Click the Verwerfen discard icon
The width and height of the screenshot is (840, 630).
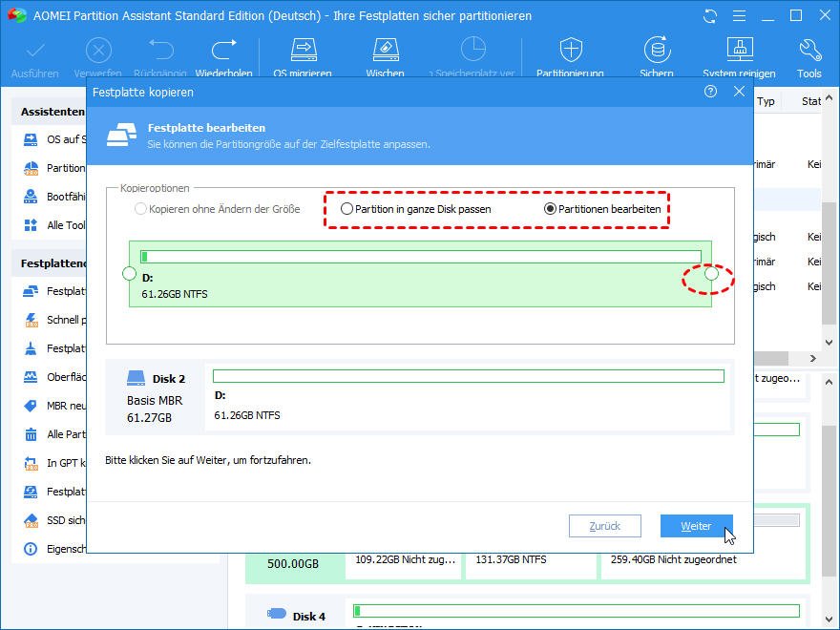pyautogui.click(x=98, y=51)
